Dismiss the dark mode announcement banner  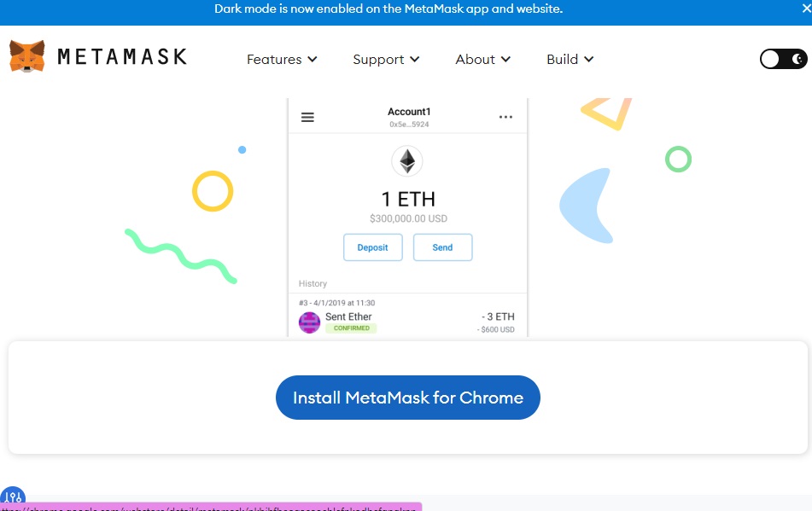pos(806,9)
